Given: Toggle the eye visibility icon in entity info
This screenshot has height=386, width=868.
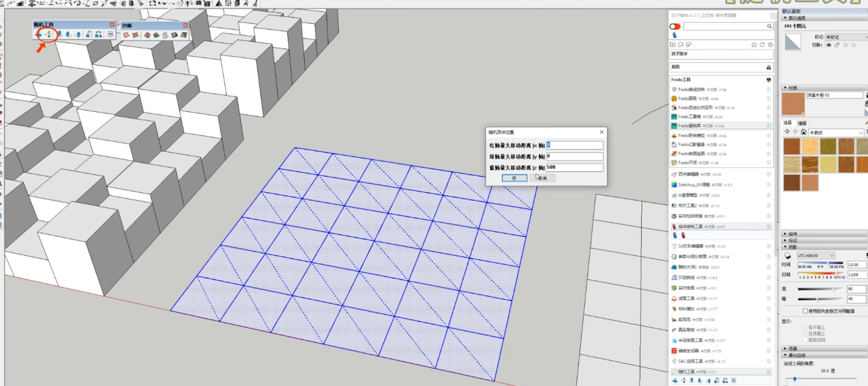Looking at the screenshot, I should pos(829,45).
